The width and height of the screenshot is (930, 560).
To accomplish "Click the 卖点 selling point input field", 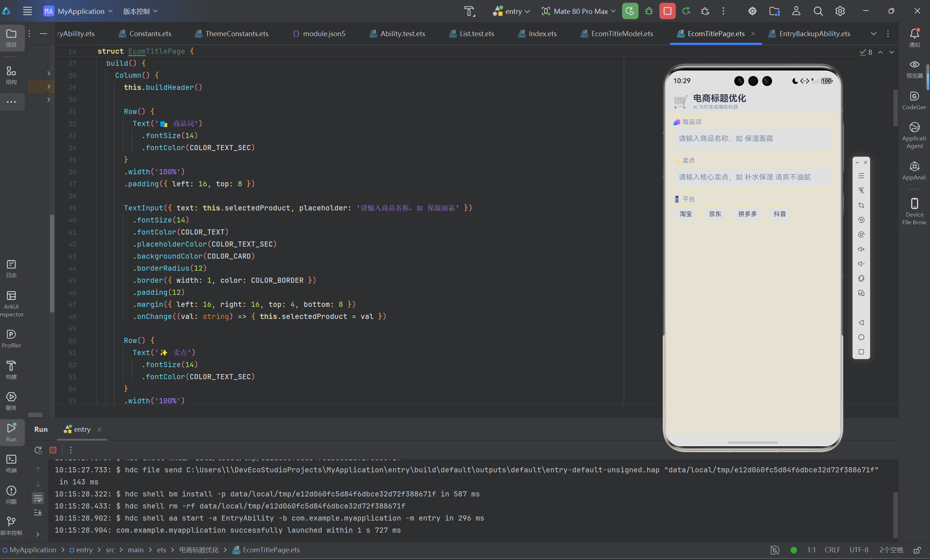I will pos(753,177).
